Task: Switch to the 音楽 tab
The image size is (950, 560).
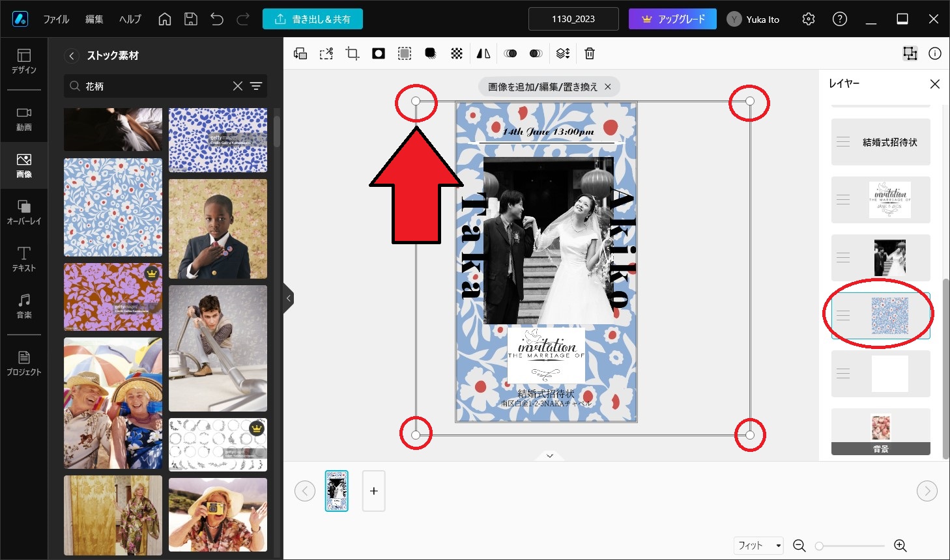Action: pos(24,306)
